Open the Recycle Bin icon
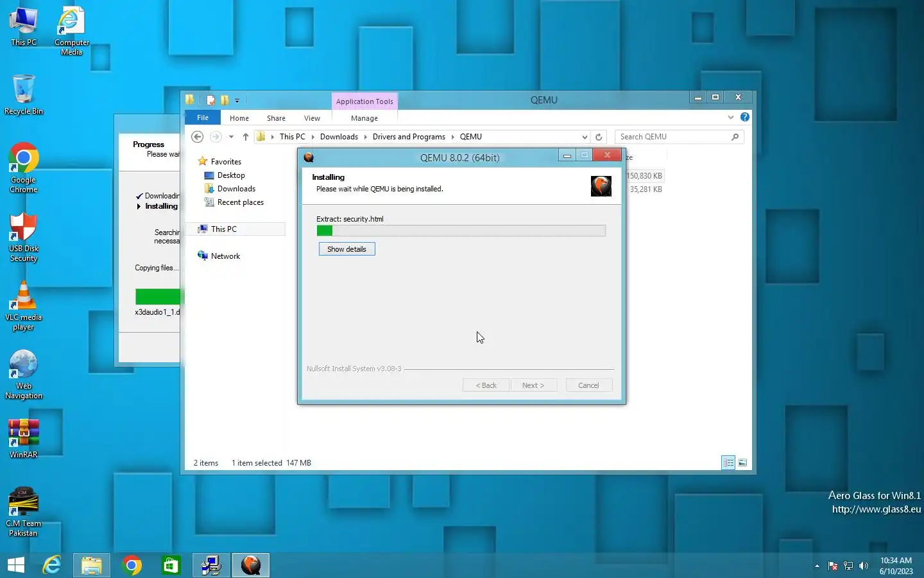Viewport: 924px width, 578px height. click(x=24, y=94)
